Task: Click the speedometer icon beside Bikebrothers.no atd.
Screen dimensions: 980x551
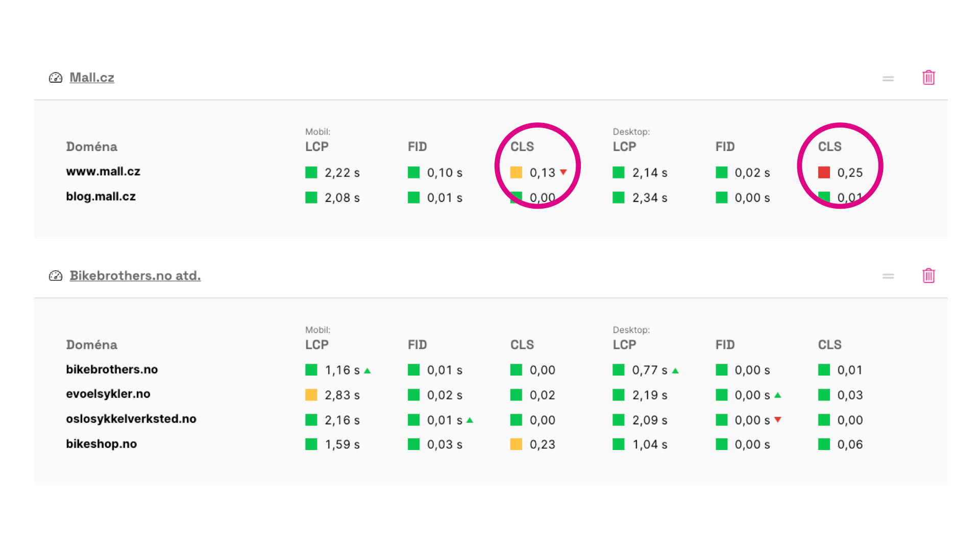Action: point(55,275)
